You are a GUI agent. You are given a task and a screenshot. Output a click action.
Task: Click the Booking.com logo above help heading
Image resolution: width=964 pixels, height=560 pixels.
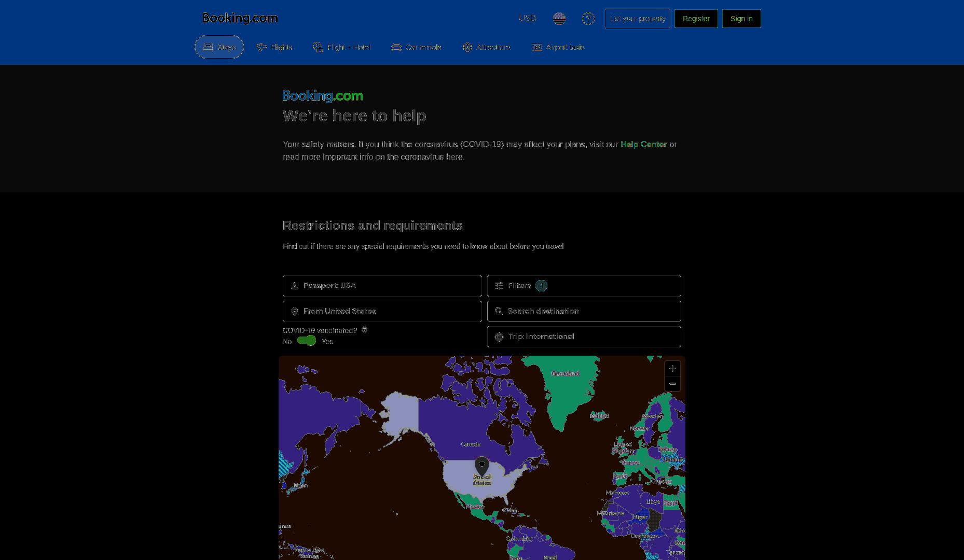323,96
